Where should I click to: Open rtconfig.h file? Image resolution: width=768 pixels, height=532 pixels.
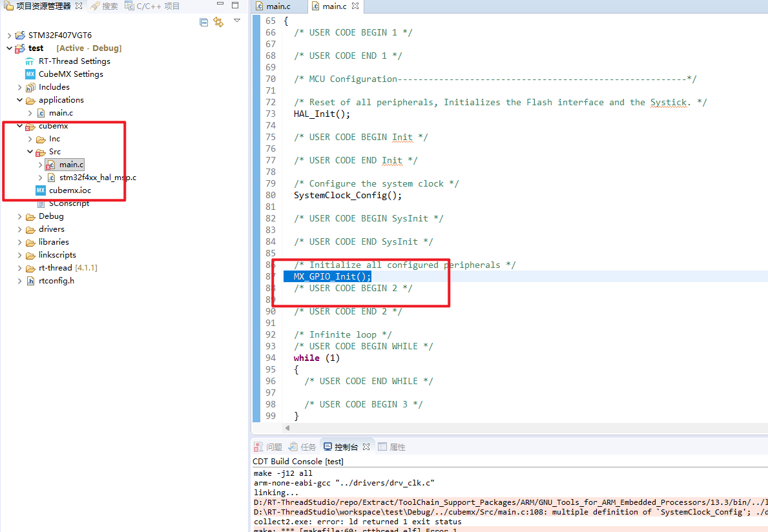(56, 281)
